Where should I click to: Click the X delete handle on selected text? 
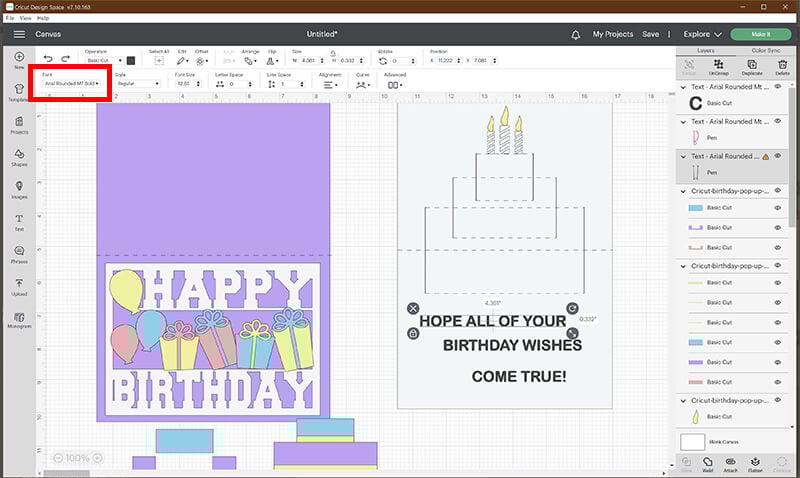pos(413,308)
